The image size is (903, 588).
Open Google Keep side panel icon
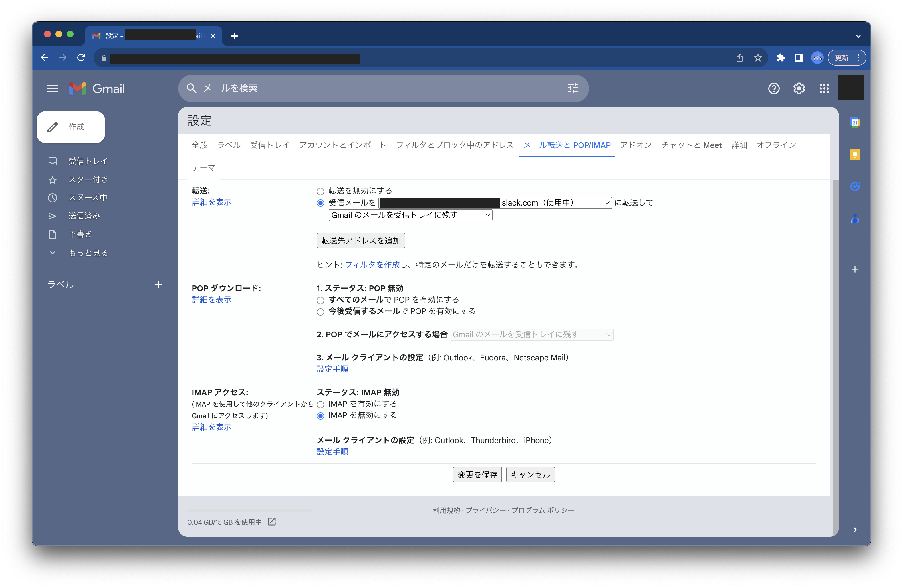pos(854,154)
